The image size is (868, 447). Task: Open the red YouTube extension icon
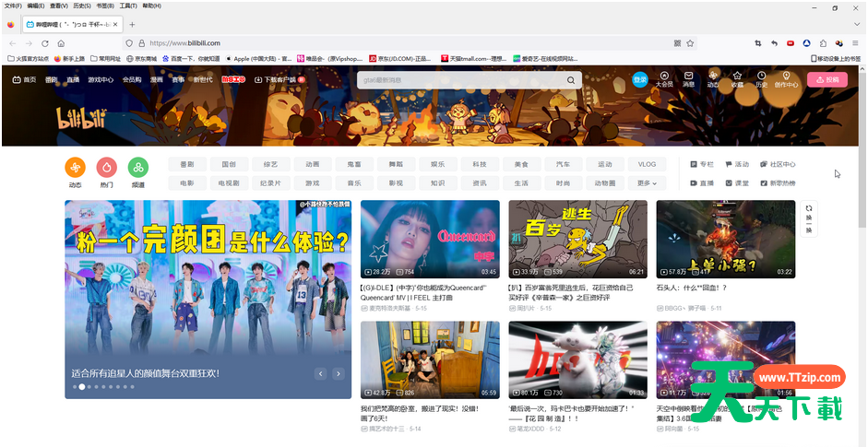tap(791, 43)
